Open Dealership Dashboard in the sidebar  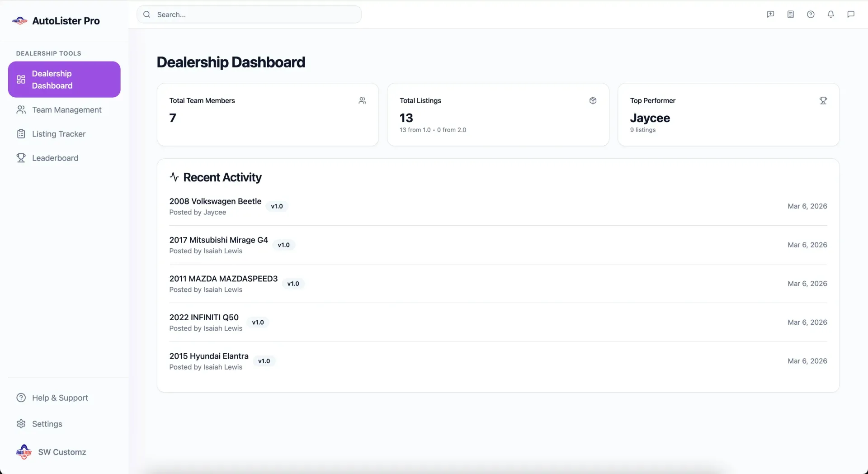[x=64, y=80]
